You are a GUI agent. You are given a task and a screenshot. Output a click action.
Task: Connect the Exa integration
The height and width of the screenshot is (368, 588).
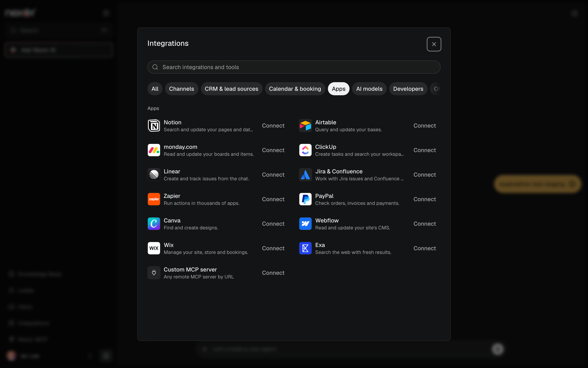(x=424, y=248)
